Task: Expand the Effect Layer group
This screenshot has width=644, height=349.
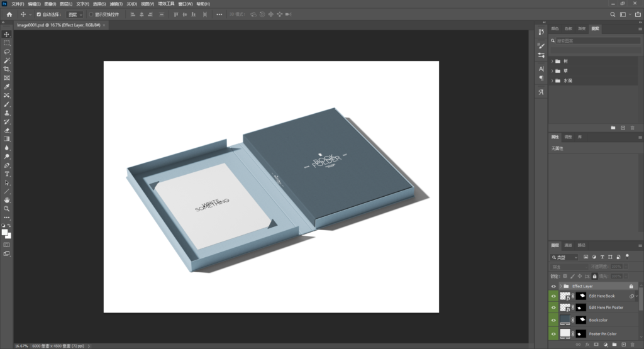Action: click(560, 286)
